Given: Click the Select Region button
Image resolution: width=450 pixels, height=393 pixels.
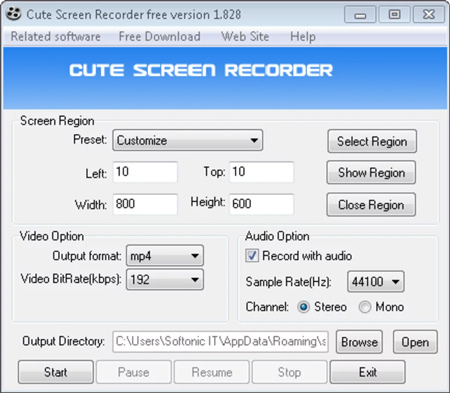Looking at the screenshot, I should point(372,141).
